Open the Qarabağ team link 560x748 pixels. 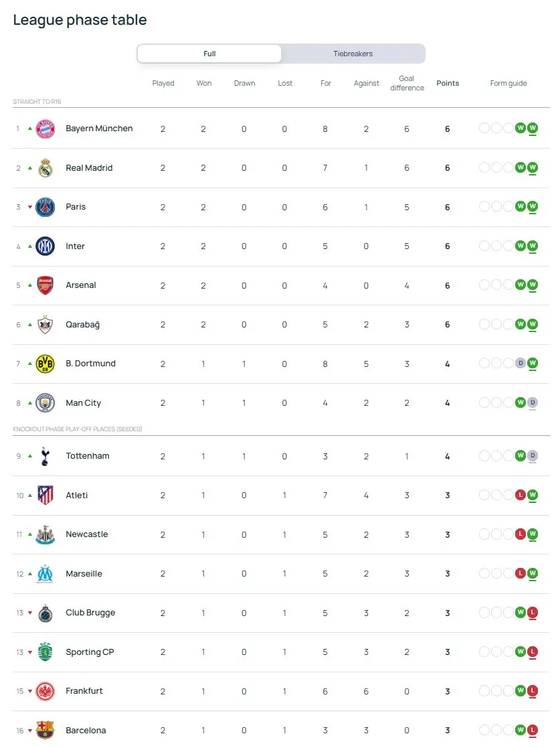click(x=82, y=325)
